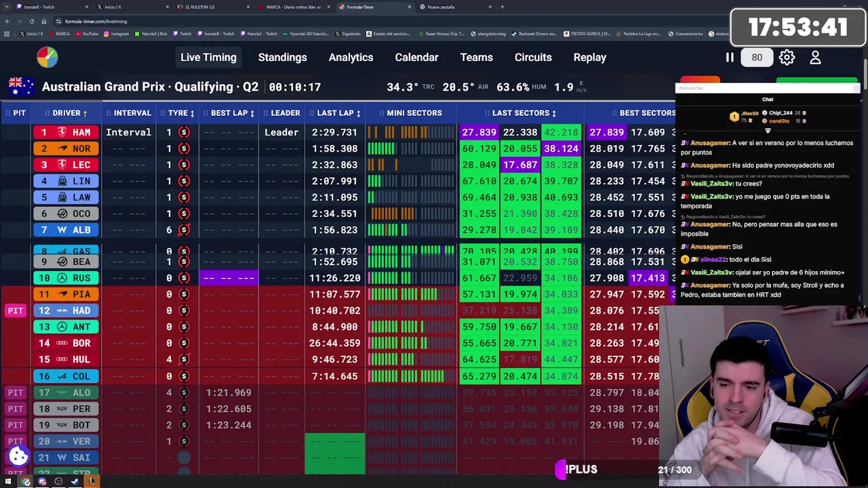This screenshot has height=488, width=868.
Task: Select the HAM driver badge
Action: pos(66,132)
